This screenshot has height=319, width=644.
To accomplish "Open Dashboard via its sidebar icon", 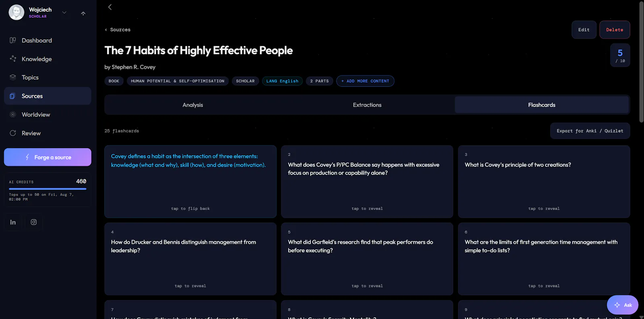I will pyautogui.click(x=13, y=40).
